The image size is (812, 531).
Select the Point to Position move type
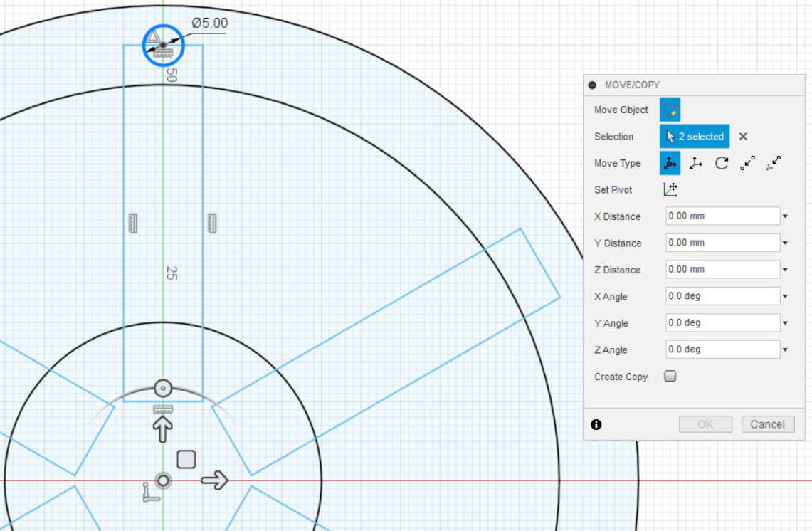coord(773,163)
